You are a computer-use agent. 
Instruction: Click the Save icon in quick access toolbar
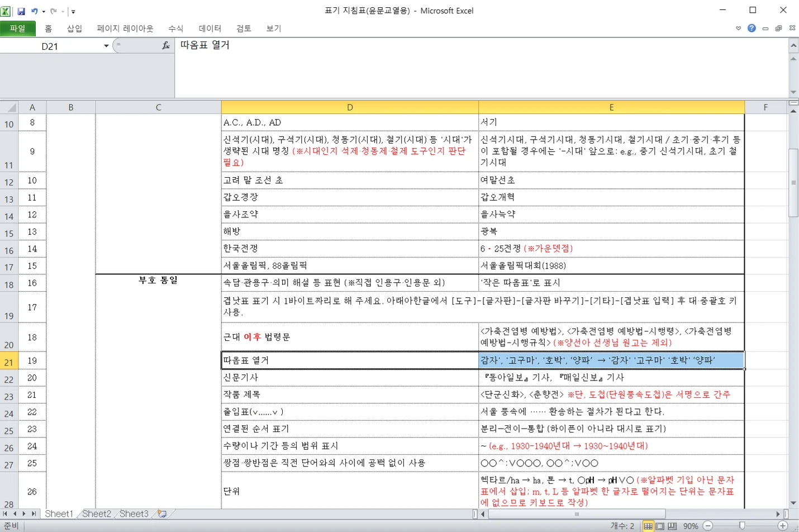(x=21, y=11)
